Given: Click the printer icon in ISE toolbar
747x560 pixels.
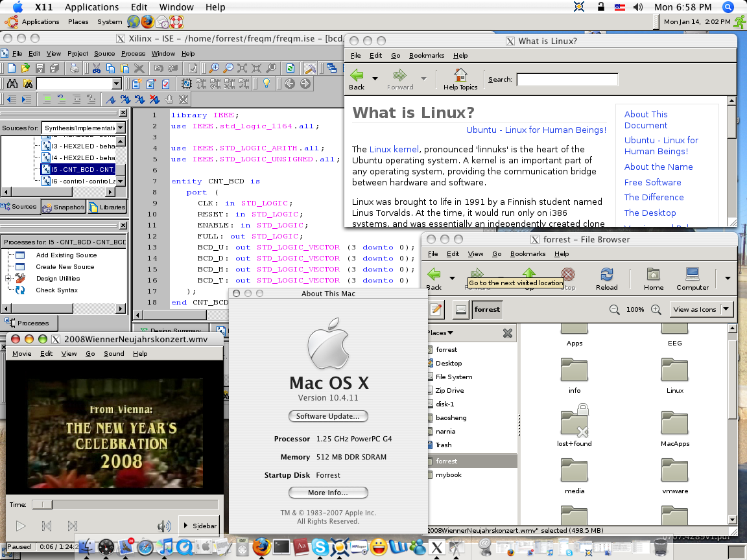Looking at the screenshot, I should 75,69.
